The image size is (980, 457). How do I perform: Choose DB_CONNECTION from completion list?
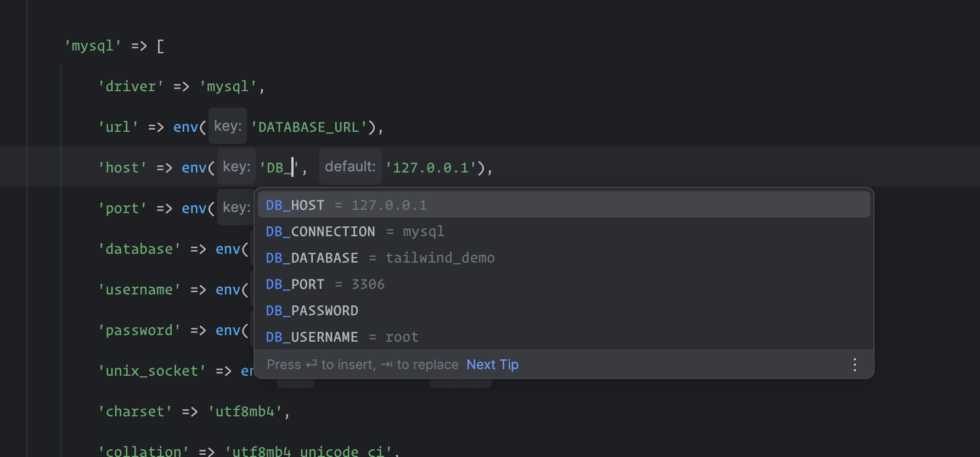click(x=564, y=231)
